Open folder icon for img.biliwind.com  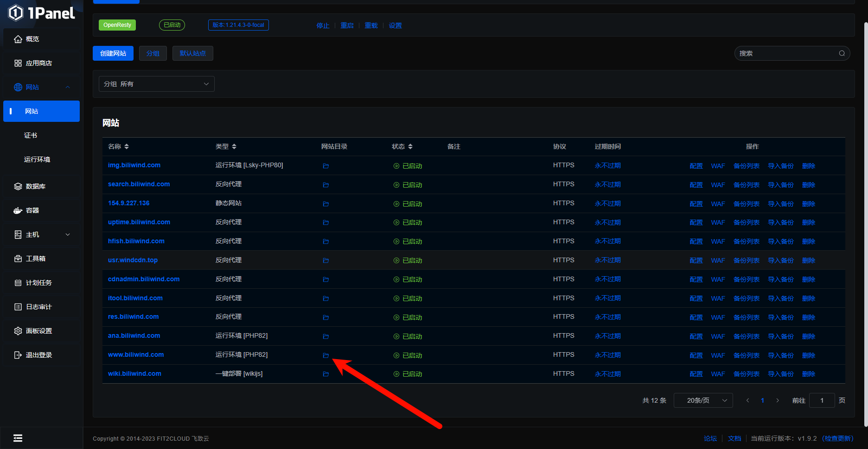(x=326, y=166)
